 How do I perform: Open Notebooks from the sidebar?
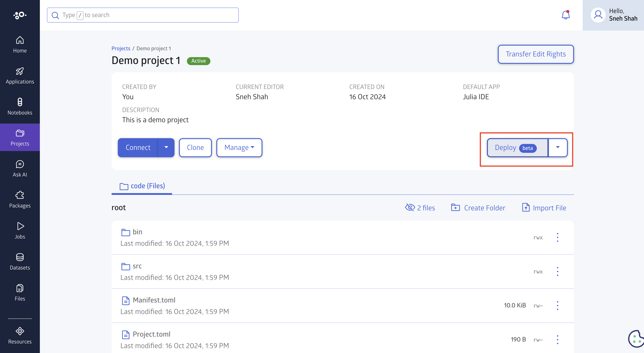click(x=20, y=107)
